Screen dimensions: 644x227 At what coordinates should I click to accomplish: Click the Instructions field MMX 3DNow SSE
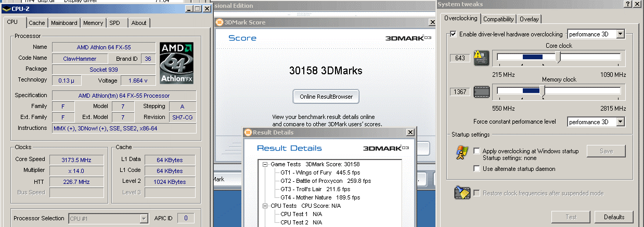[x=124, y=128]
